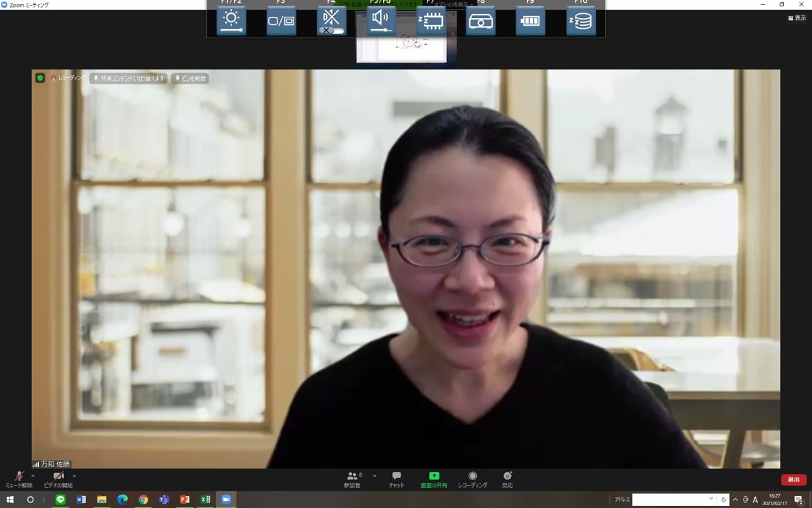Open the participants panel
Screen dimensions: 812x508
coord(352,479)
